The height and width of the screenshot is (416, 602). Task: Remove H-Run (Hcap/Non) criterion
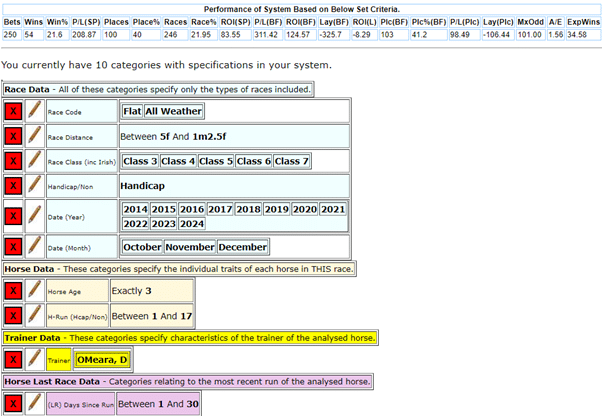pos(13,316)
